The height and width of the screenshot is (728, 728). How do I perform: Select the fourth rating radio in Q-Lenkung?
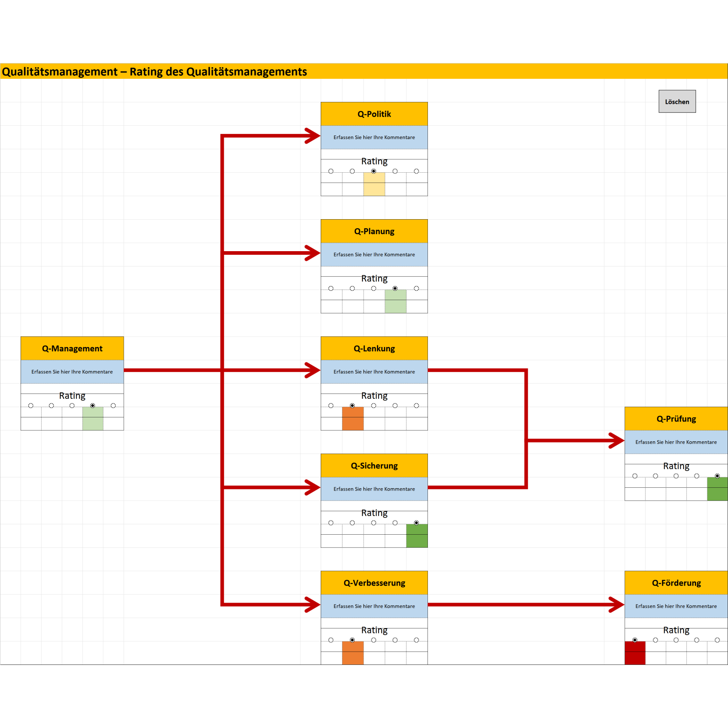[x=395, y=406]
